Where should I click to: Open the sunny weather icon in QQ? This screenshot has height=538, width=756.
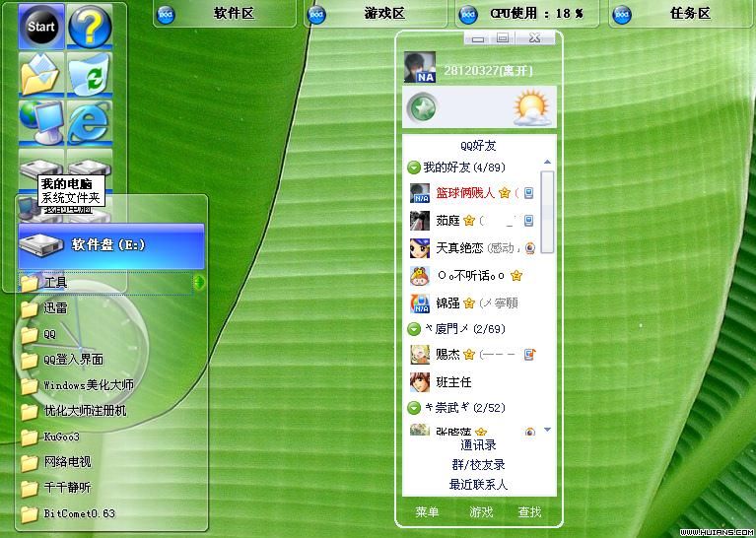pyautogui.click(x=532, y=107)
